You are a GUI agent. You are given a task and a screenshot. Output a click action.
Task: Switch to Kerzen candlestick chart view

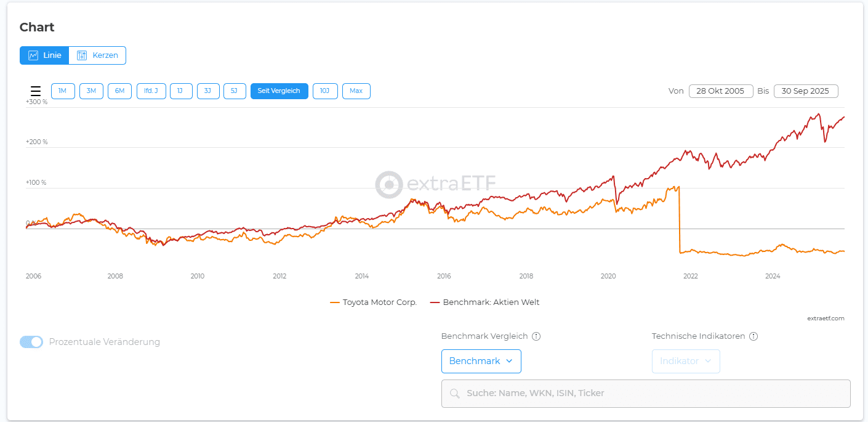(97, 55)
